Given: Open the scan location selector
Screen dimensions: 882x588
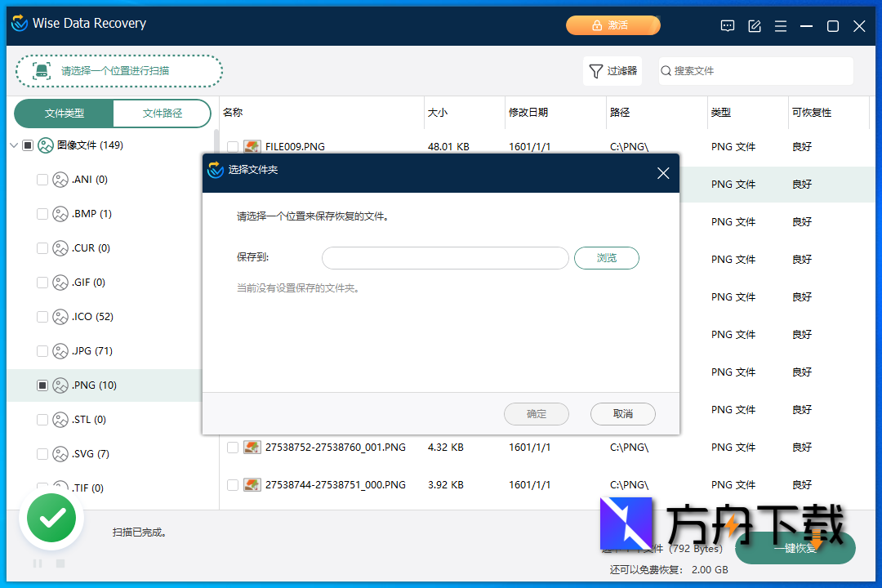Looking at the screenshot, I should tap(118, 71).
